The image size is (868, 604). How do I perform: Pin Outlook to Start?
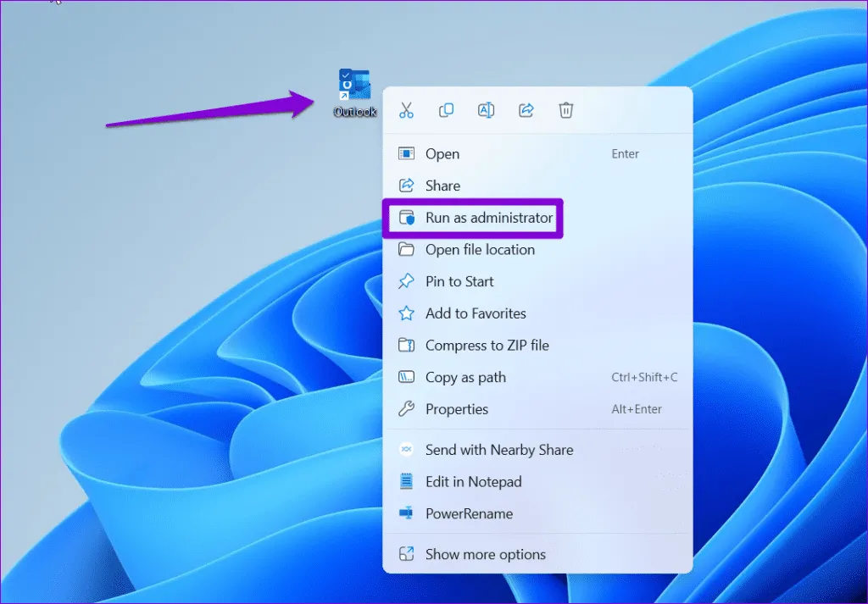(x=459, y=281)
